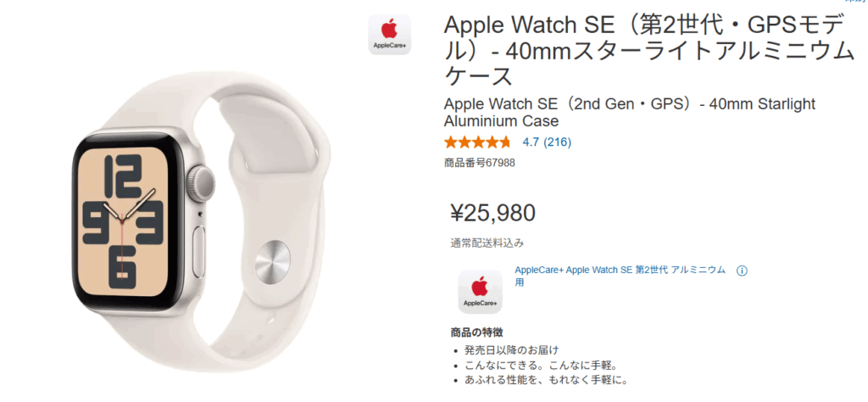Open the large Apple Watch product image
Viewport: 868px width, 402px height.
pyautogui.click(x=202, y=225)
